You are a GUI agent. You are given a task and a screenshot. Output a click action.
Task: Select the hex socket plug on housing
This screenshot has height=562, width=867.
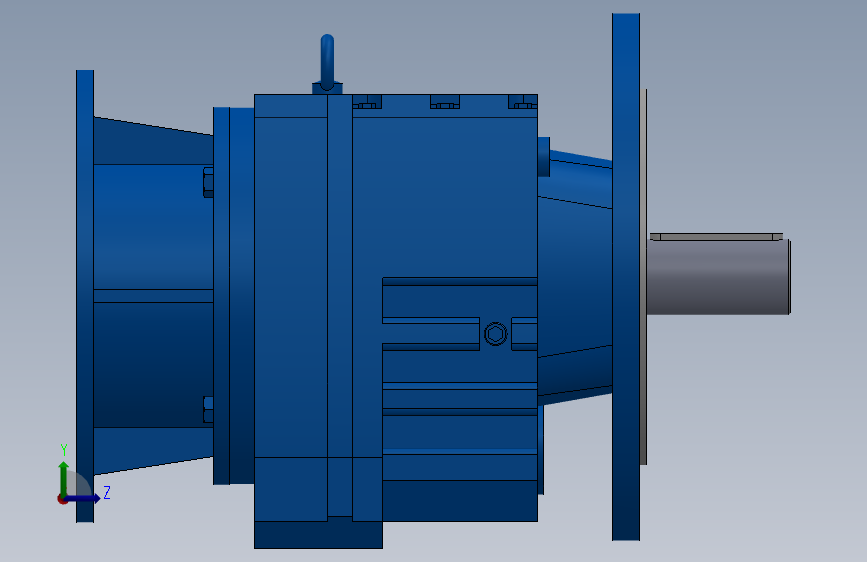[495, 334]
